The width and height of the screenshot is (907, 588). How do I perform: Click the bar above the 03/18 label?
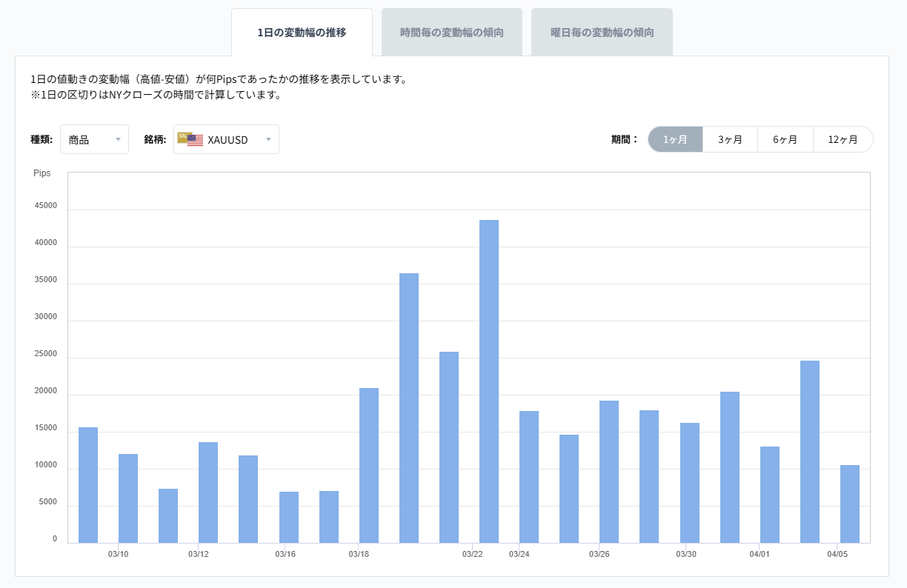368,463
